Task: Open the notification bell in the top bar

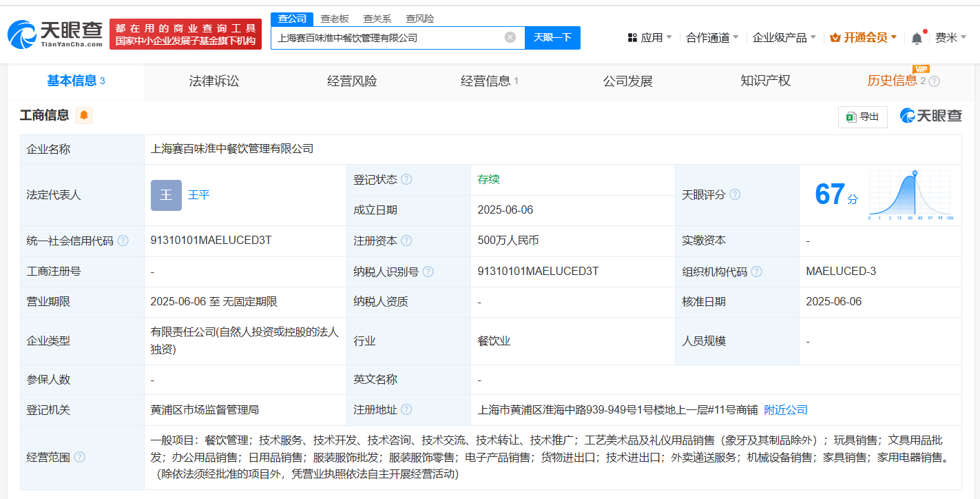Action: (x=917, y=38)
